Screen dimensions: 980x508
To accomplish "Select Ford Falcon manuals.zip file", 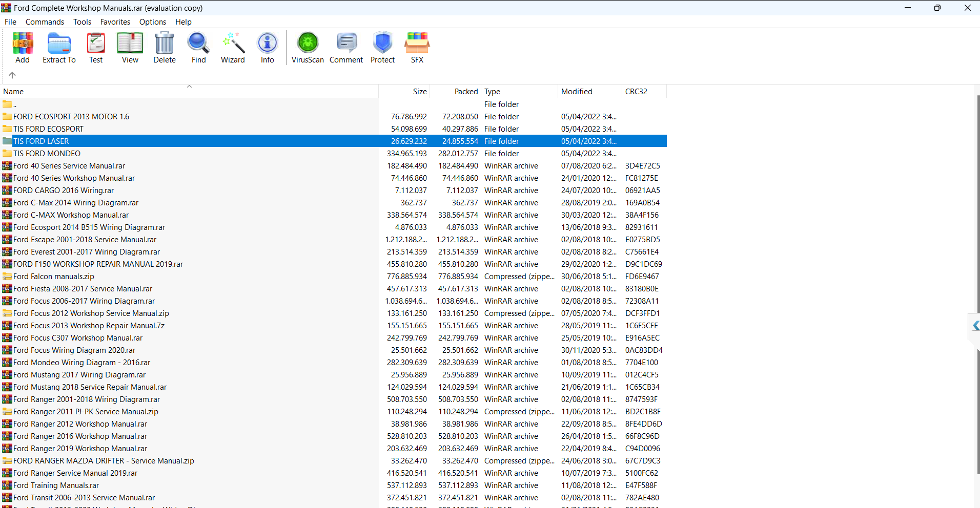I will coord(53,277).
